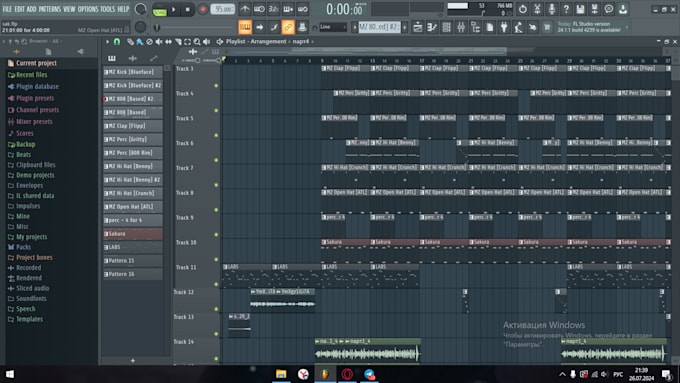Open the Line snap dropdown
680x383 pixels.
tap(333, 27)
